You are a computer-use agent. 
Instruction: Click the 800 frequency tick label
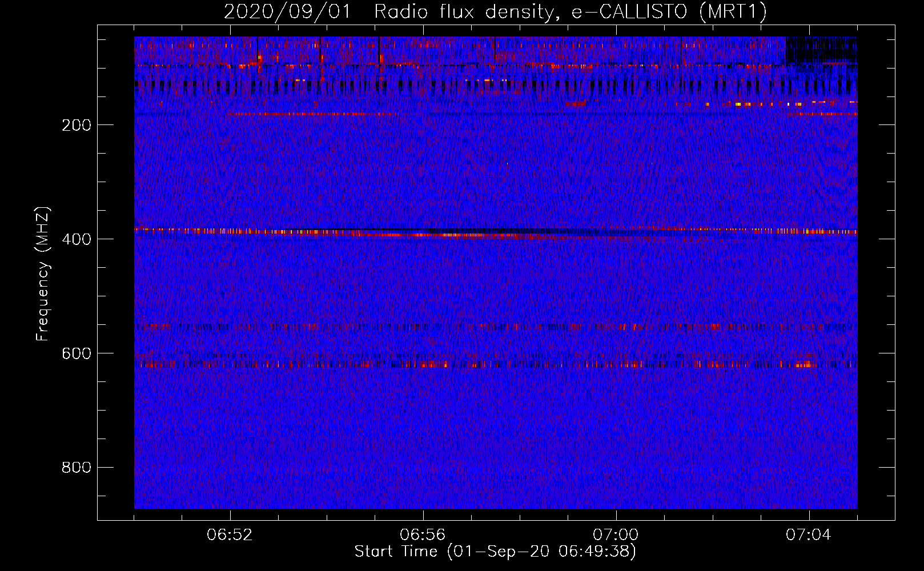coord(77,468)
